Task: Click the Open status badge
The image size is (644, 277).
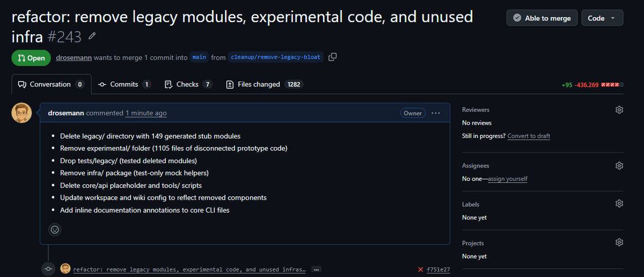Action: click(x=31, y=57)
